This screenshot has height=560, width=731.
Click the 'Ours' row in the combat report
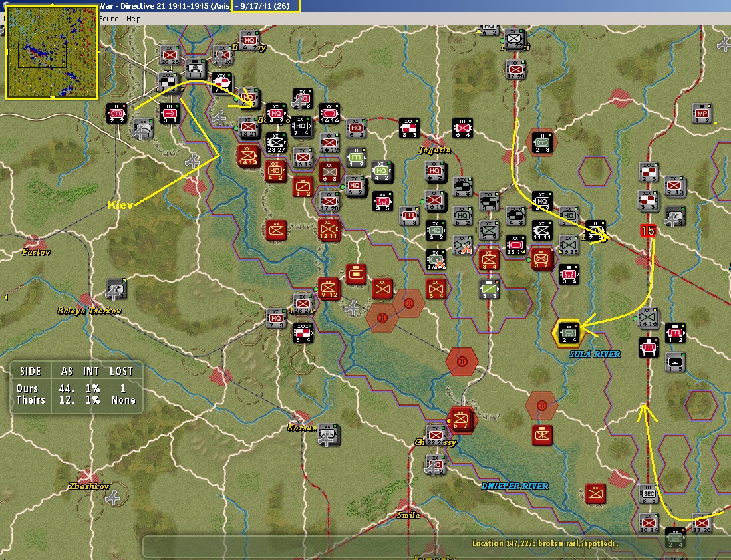[76, 388]
